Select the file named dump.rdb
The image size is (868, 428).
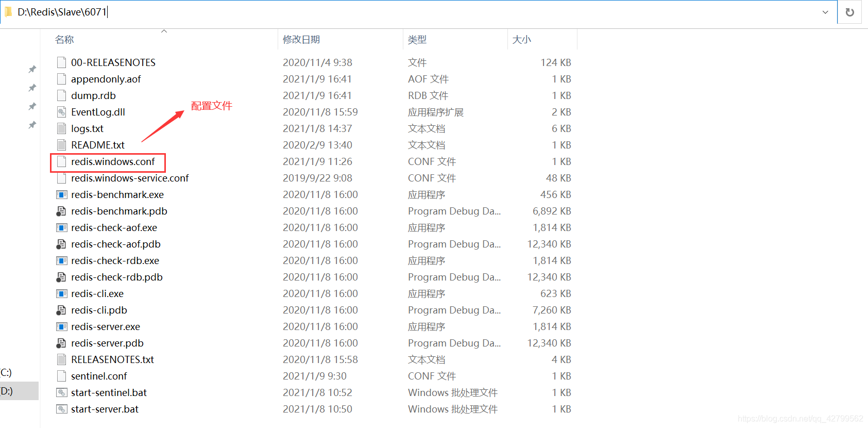point(93,95)
